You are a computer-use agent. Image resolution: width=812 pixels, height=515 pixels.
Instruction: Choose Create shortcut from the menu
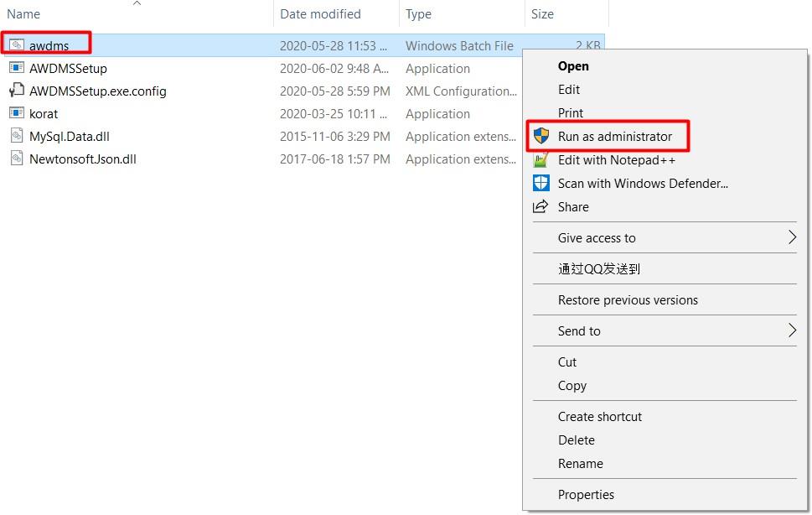pos(600,417)
